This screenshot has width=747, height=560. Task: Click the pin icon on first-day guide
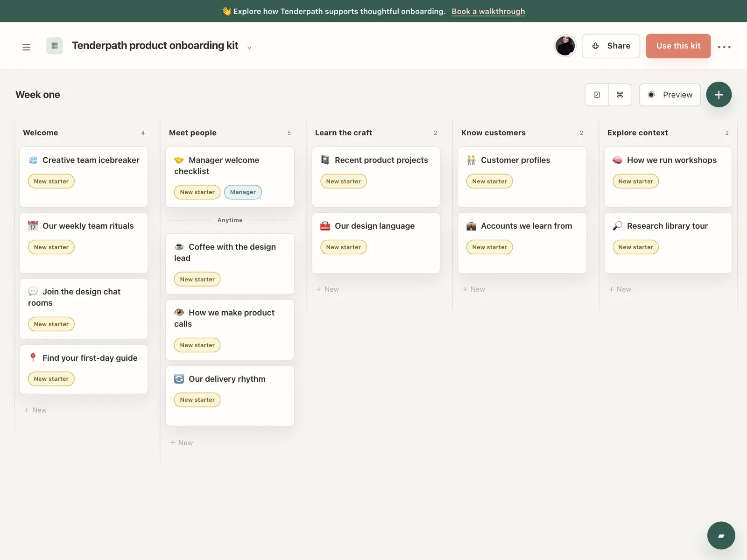coord(33,357)
